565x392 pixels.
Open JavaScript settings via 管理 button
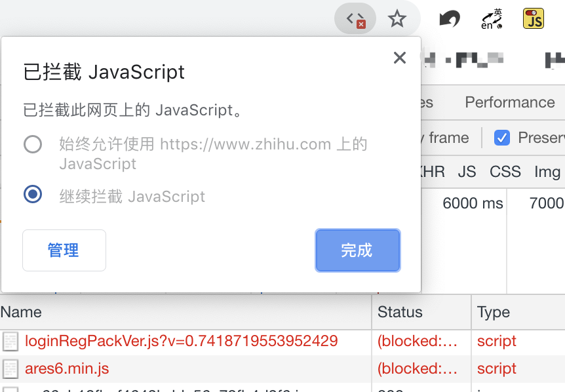pos(64,250)
